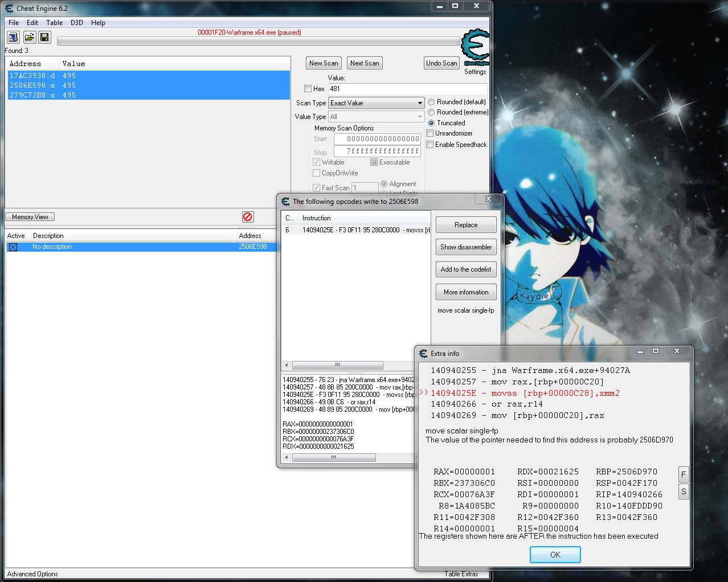Check the Unrandomizer option
Screen dimensions: 728x582
point(431,133)
